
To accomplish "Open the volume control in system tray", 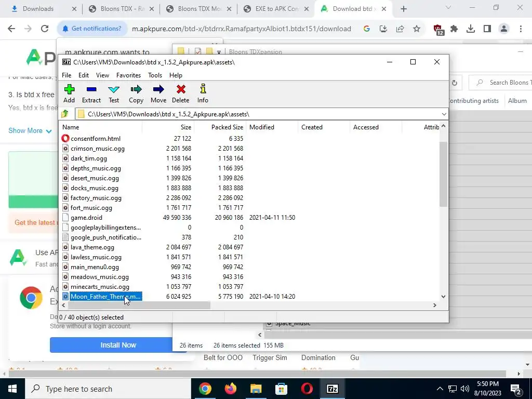I will pos(465,389).
